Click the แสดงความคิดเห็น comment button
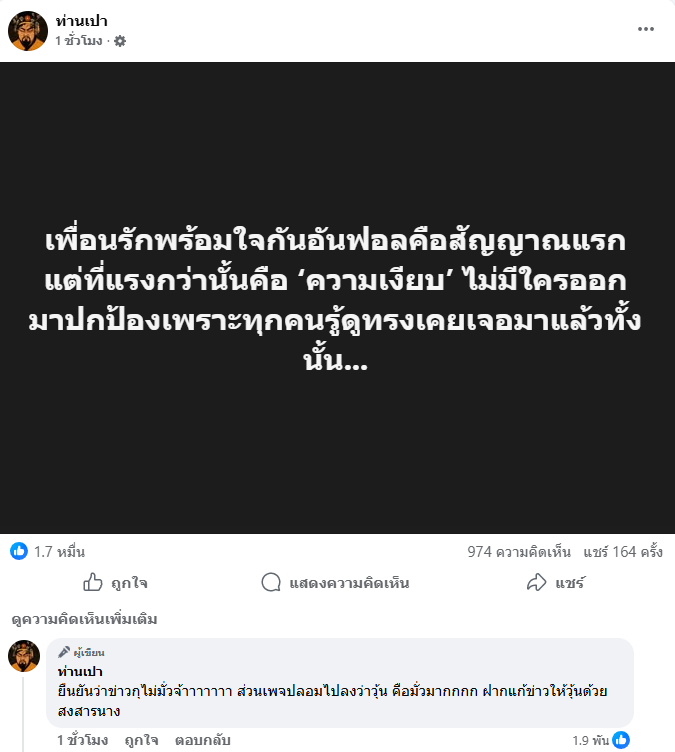The width and height of the screenshot is (675, 752). tap(335, 583)
